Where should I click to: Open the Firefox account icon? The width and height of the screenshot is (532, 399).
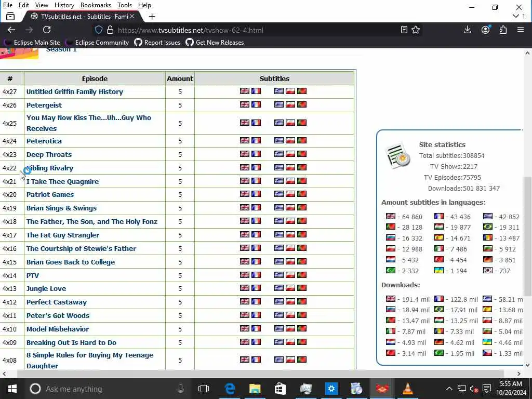point(486,30)
